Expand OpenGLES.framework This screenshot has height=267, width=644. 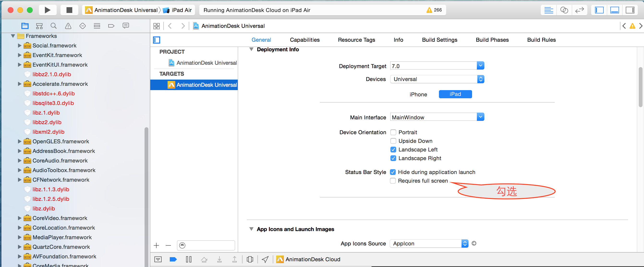click(x=19, y=141)
